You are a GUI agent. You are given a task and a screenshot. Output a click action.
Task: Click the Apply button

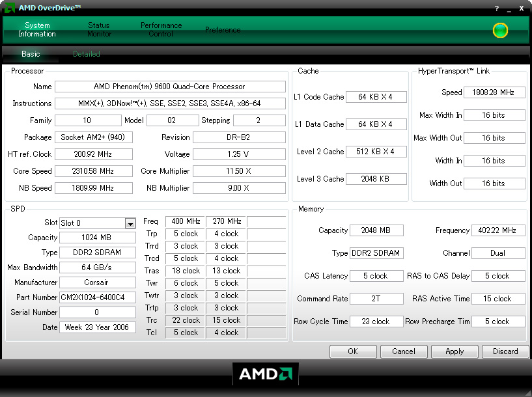click(x=455, y=351)
